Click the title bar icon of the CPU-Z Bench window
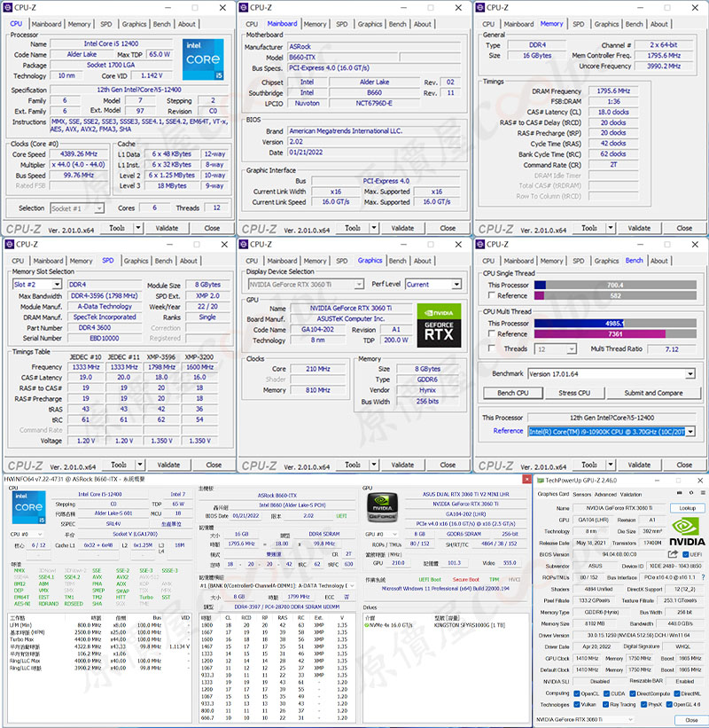The width and height of the screenshot is (709, 728). [479, 244]
